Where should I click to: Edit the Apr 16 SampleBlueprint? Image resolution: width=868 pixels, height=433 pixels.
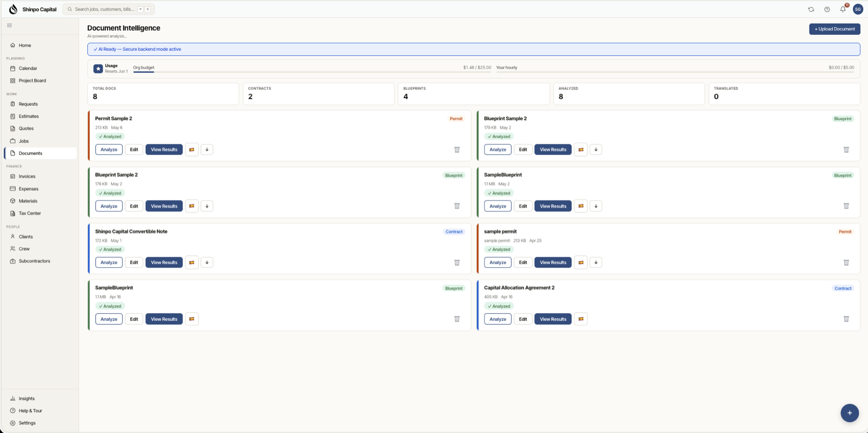coord(134,319)
